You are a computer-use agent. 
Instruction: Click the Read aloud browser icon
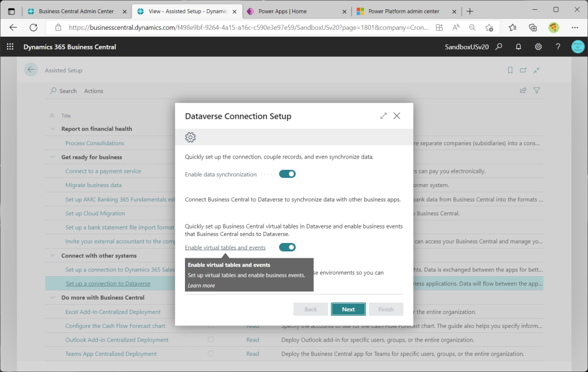(456, 28)
